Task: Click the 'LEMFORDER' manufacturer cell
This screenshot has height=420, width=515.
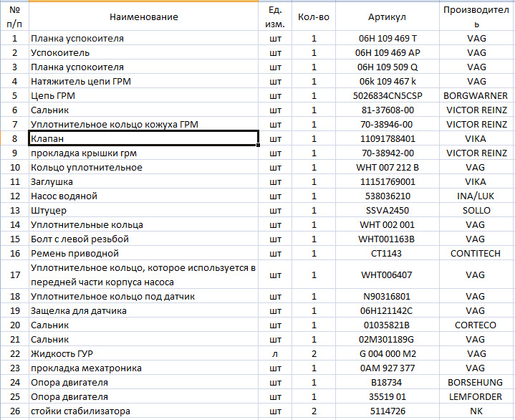Action: [x=477, y=396]
